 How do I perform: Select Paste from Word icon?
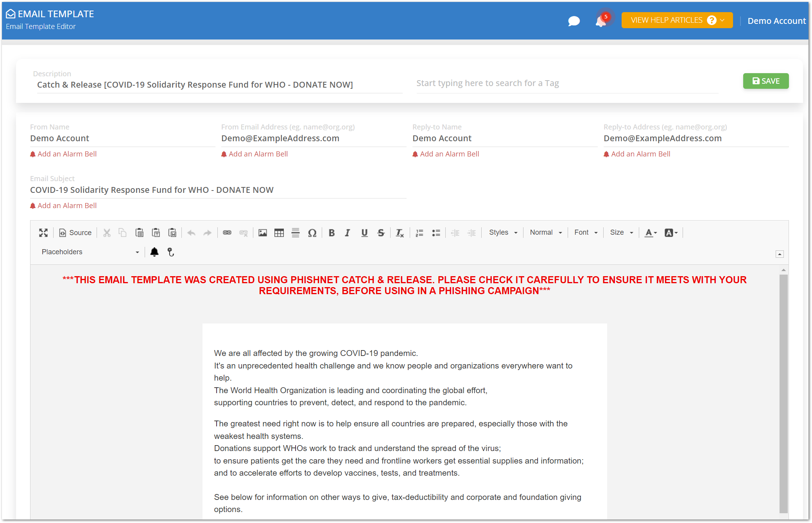[172, 233]
